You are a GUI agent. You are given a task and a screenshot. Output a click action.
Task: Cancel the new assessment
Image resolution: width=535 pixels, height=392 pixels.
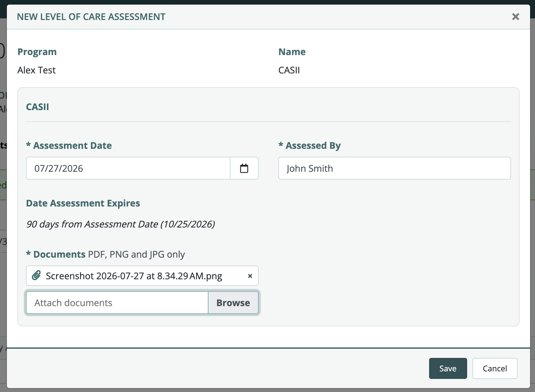tap(495, 368)
